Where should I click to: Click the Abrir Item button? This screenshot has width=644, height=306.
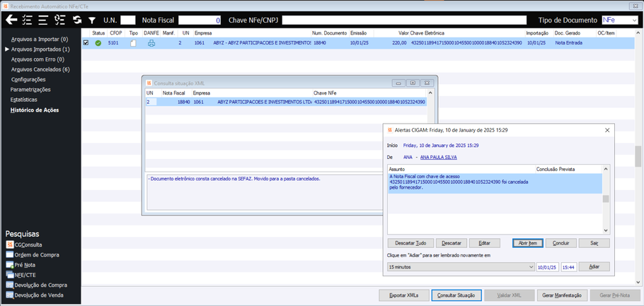pos(528,243)
